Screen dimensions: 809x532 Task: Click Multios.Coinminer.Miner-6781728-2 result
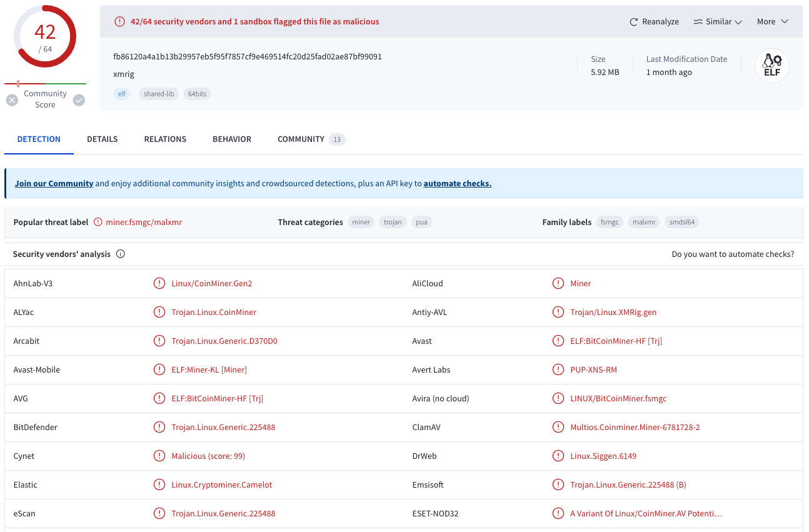pyautogui.click(x=635, y=428)
